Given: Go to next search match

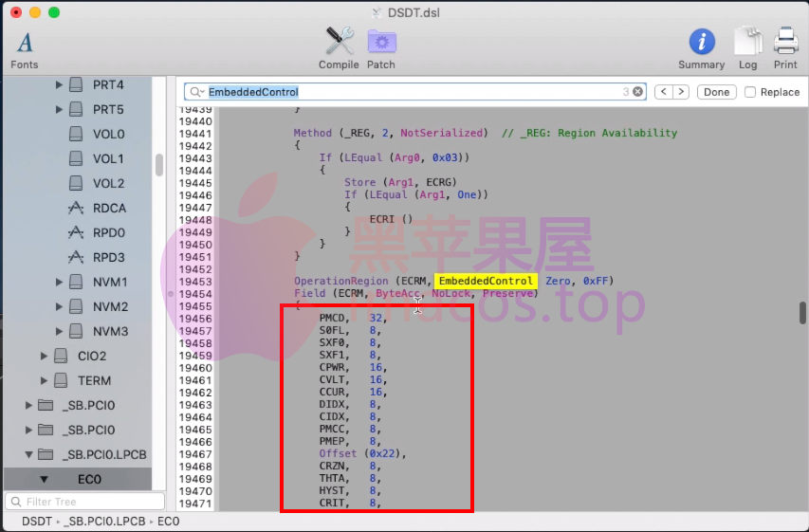Looking at the screenshot, I should click(681, 92).
